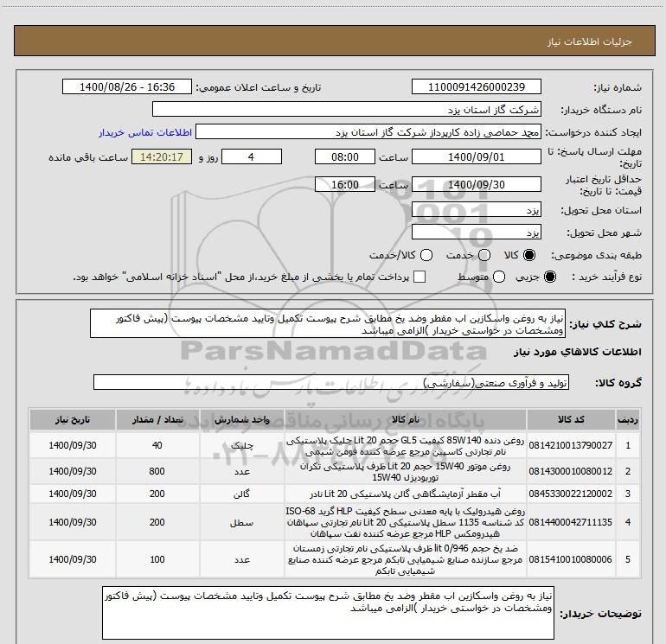Click unit cell گالن
Screen dimensions: 666x644
(x=241, y=494)
